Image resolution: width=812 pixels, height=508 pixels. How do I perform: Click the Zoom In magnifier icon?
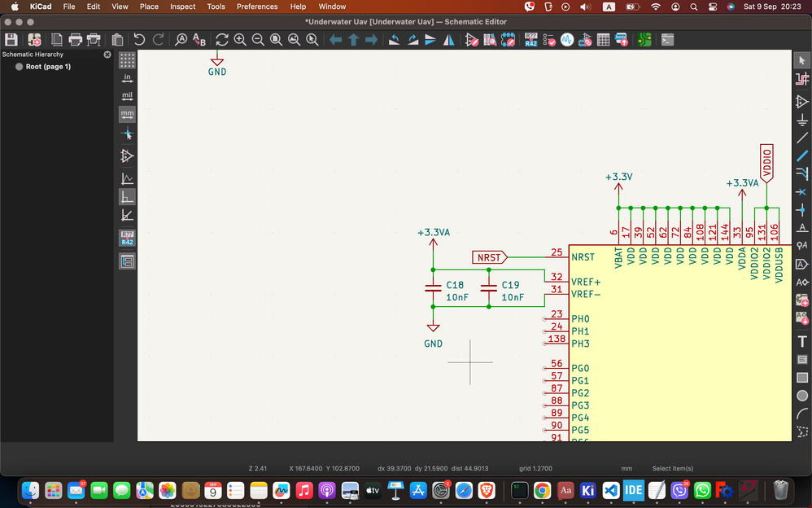tap(240, 39)
